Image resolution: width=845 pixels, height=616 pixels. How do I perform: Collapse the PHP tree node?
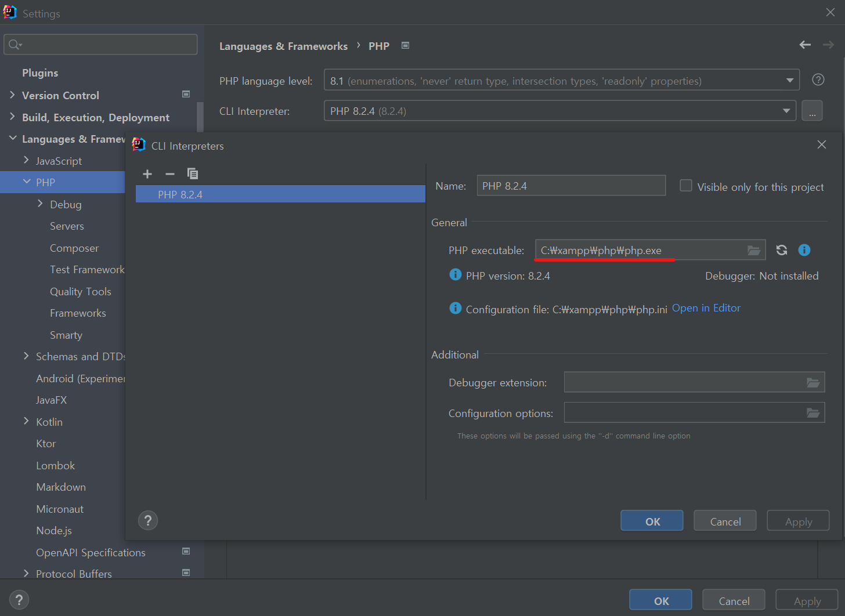click(x=26, y=182)
